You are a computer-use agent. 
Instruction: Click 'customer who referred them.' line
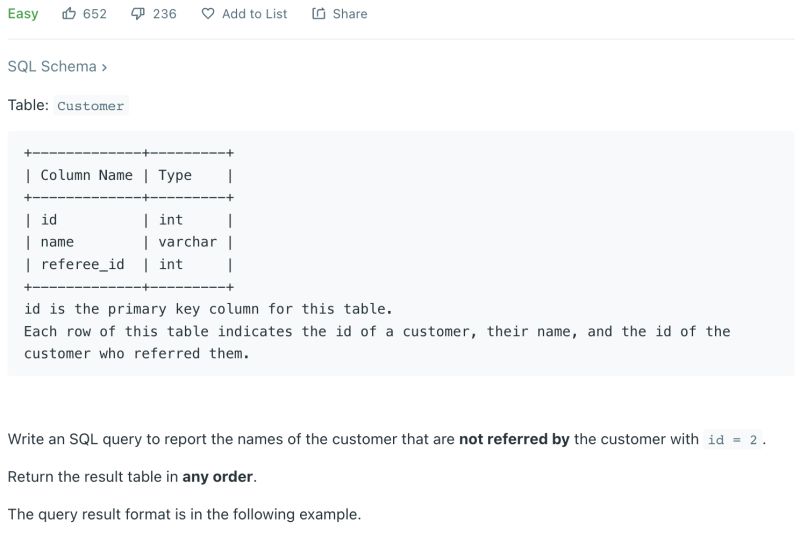(137, 353)
